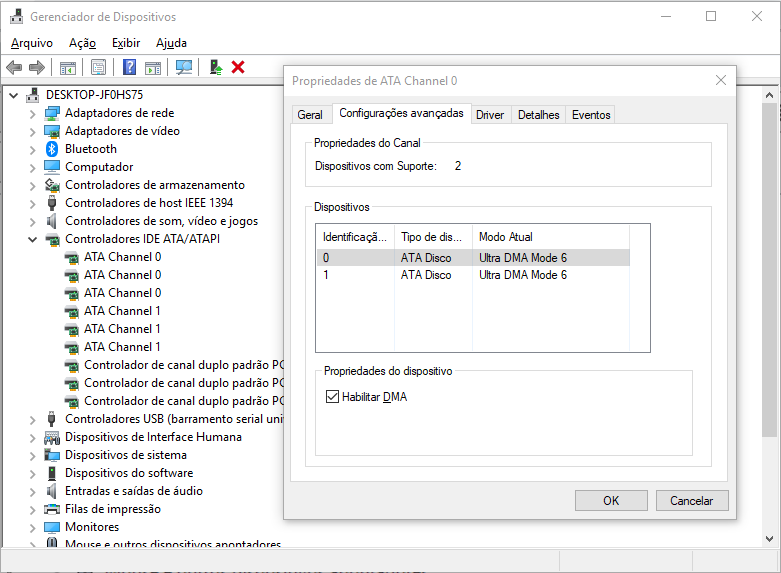The image size is (781, 573).
Task: Collapse the DESKTOP-JF0HS75 root node
Action: click(13, 95)
